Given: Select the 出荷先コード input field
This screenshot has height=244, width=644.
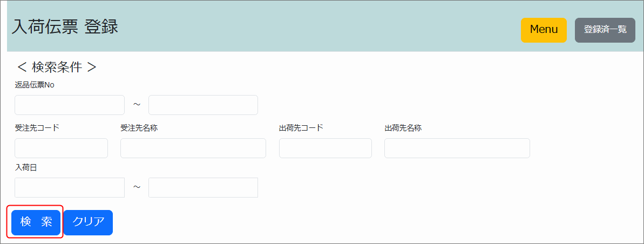Looking at the screenshot, I should pyautogui.click(x=325, y=148).
